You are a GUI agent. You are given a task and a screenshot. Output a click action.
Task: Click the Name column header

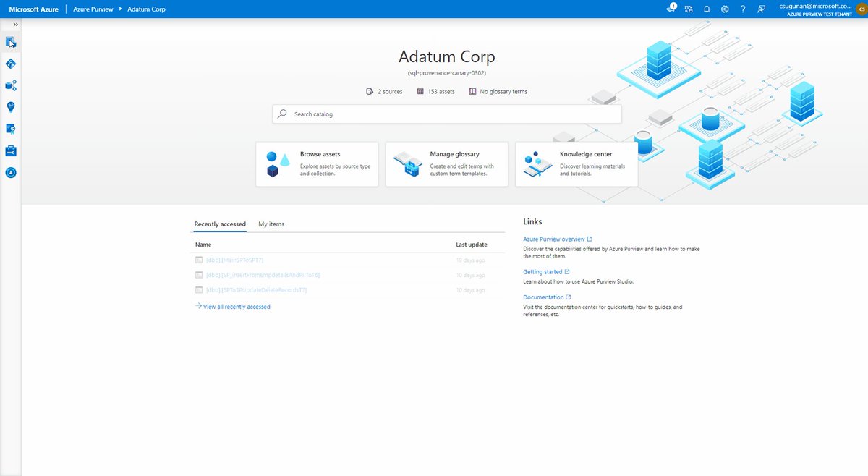203,245
